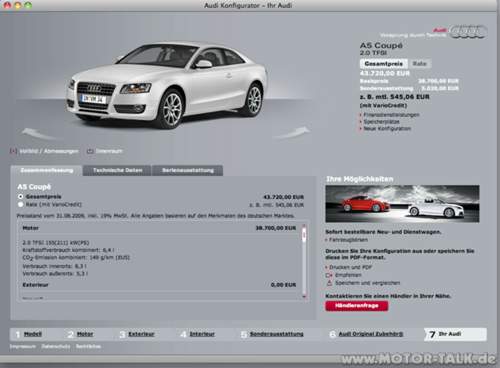This screenshot has height=368, width=500.
Task: Click the summary list scrollbar handle
Action: pos(304,235)
